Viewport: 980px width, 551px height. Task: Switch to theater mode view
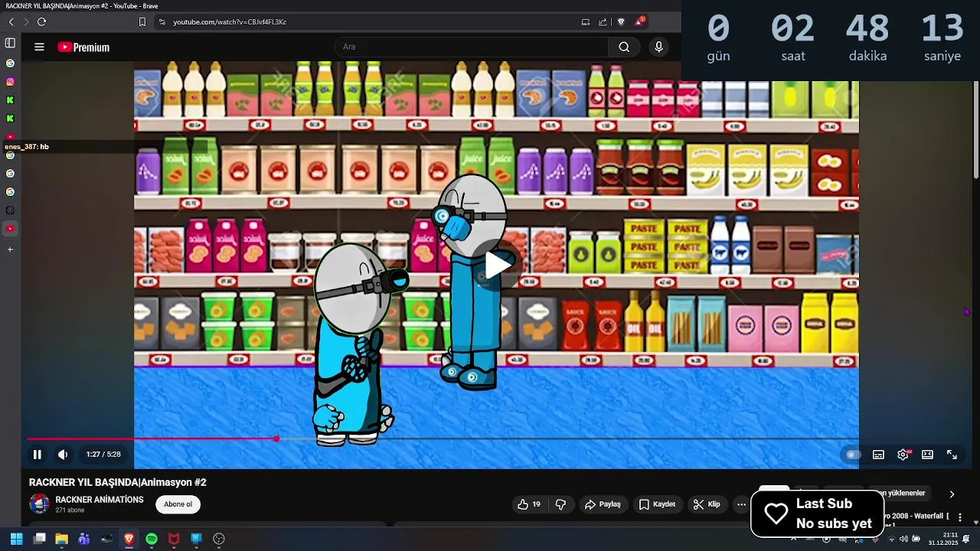[x=927, y=455]
